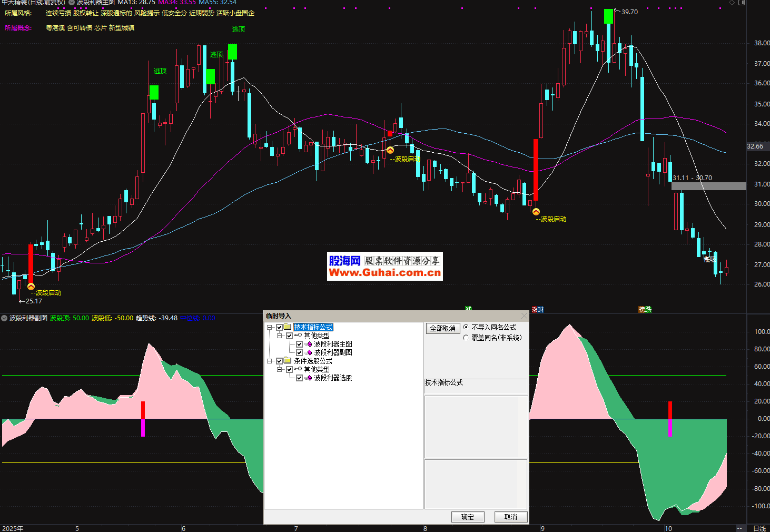Open the 波段利器副图 sub-chart indicator arrow
Image resolution: width=770 pixels, height=532 pixels.
click(x=4, y=318)
